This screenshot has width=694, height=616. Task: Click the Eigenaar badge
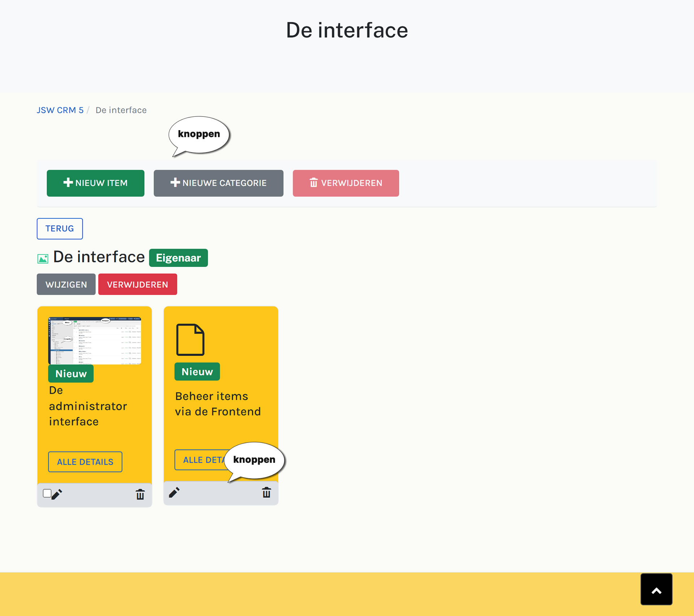click(x=178, y=258)
